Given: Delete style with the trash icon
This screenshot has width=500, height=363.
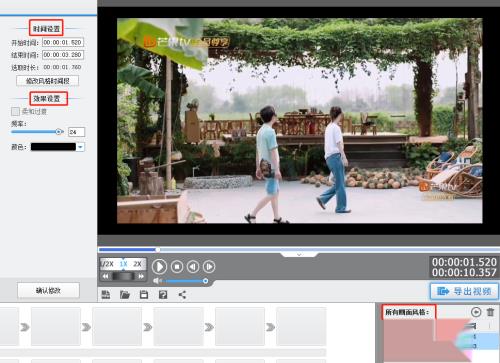Looking at the screenshot, I should coord(490,312).
